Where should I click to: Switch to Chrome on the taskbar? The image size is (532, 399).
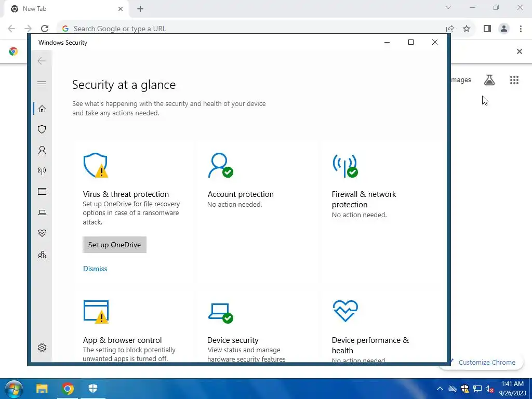pos(68,389)
